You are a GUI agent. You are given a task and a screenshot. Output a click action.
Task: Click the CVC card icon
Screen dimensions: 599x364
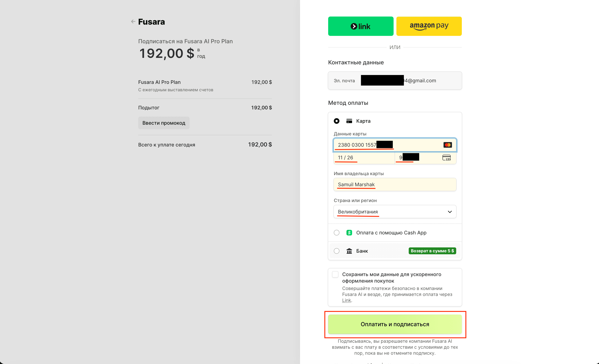click(x=446, y=158)
